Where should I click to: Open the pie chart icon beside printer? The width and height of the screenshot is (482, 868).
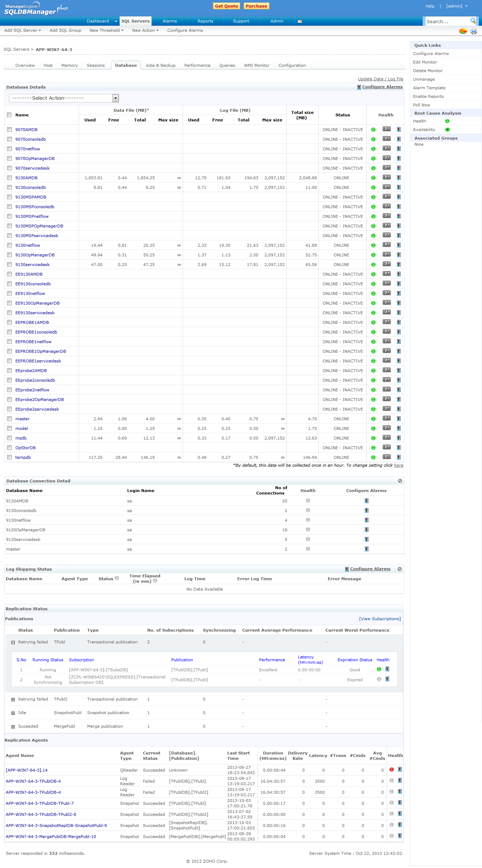[463, 31]
